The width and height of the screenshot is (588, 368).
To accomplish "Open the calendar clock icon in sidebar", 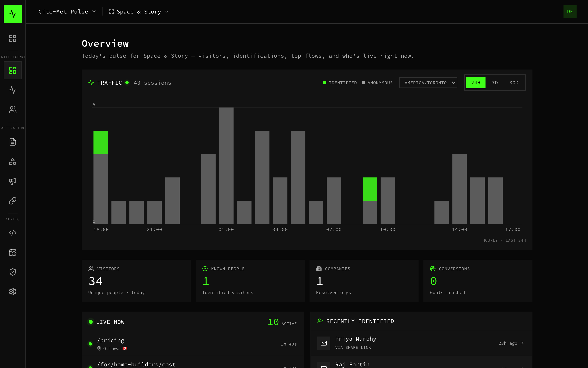I will tap(13, 252).
